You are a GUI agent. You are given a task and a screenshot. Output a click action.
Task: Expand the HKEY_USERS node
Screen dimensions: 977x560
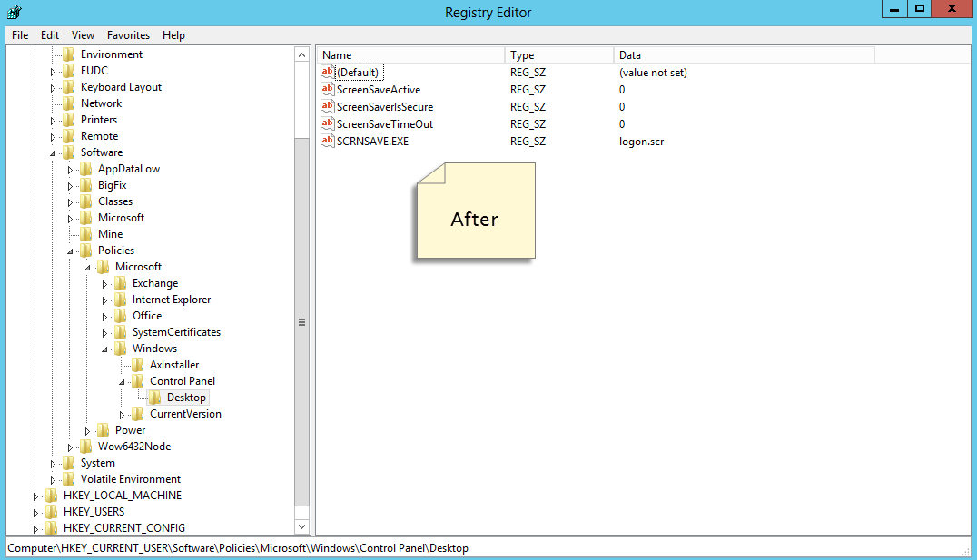[35, 511]
